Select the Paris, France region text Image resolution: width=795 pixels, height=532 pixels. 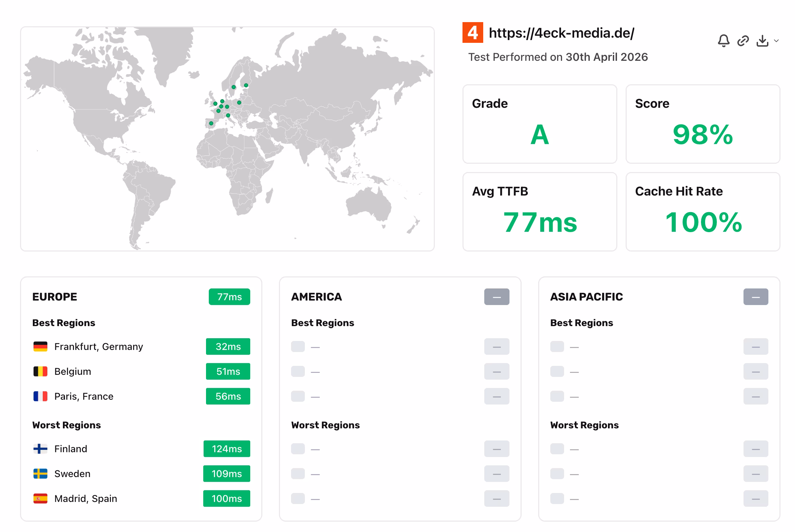(84, 396)
